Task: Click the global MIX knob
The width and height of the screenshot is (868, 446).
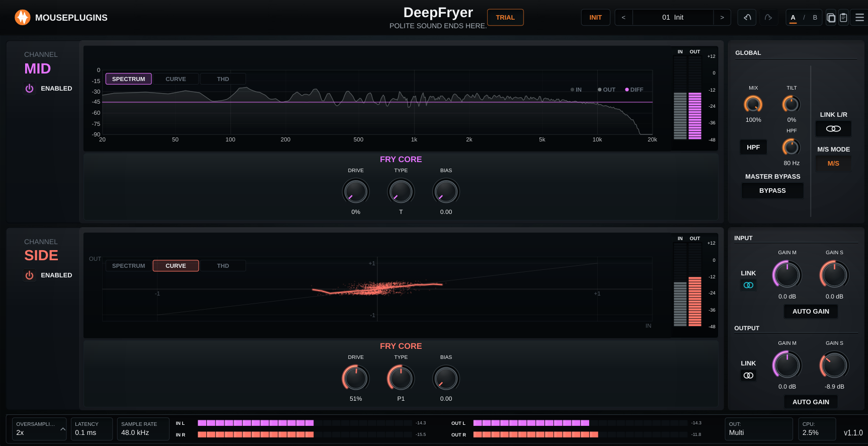Action: pos(753,104)
